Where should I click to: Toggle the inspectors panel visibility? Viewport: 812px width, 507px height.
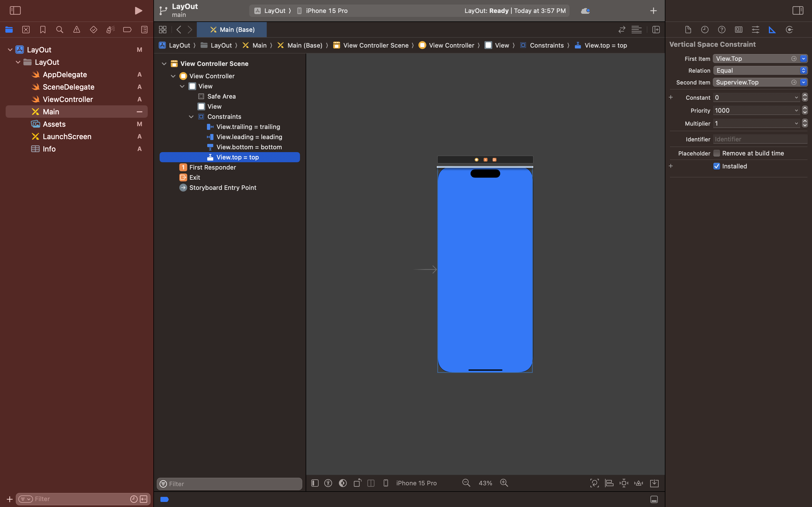click(x=798, y=11)
